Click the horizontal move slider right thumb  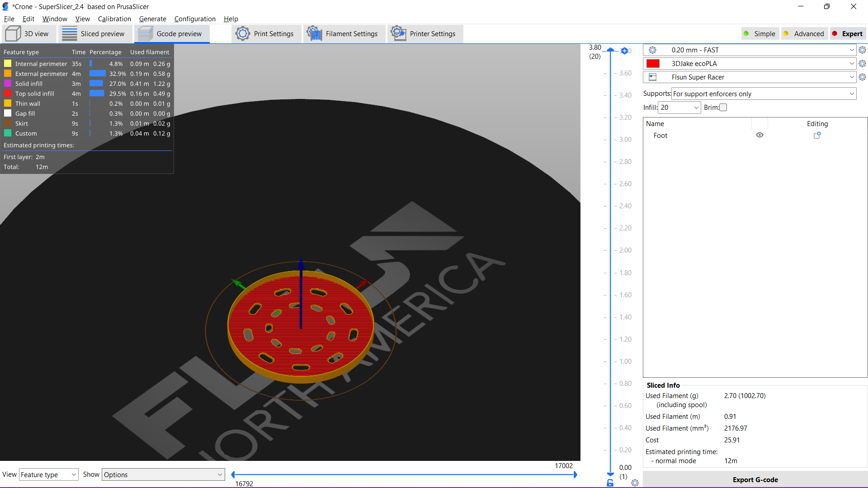click(576, 474)
